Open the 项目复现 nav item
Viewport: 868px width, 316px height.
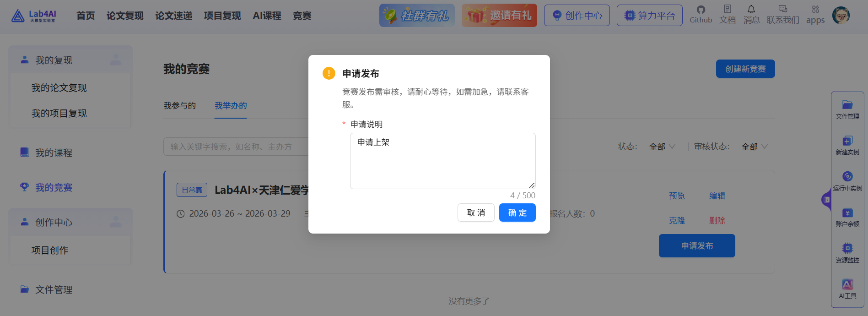(x=222, y=16)
